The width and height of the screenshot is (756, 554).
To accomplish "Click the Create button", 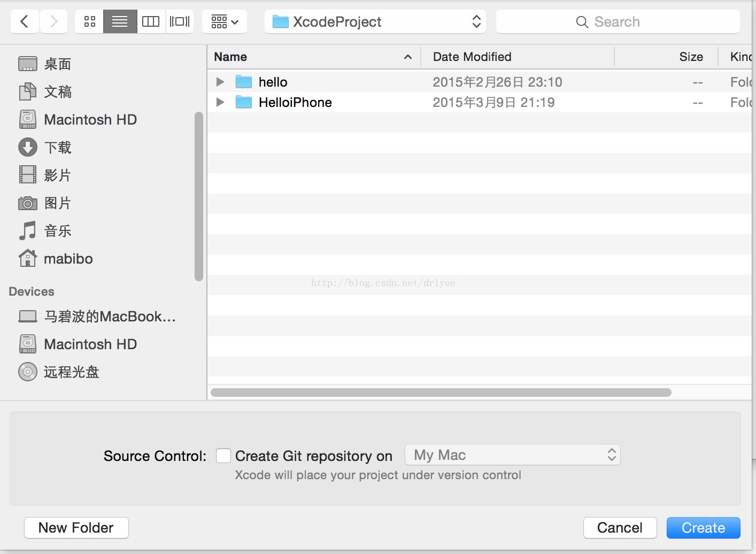I will pos(704,528).
